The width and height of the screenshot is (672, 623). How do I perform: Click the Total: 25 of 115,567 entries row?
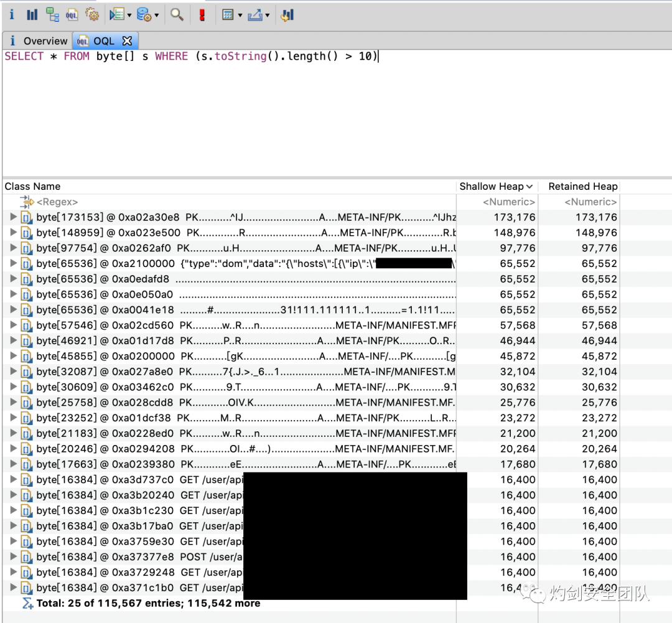[x=311, y=603]
